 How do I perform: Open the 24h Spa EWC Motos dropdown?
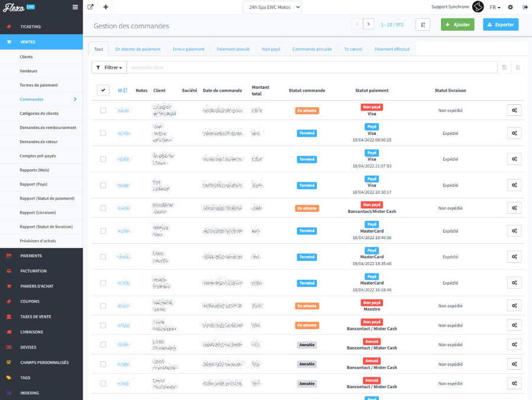pyautogui.click(x=273, y=7)
